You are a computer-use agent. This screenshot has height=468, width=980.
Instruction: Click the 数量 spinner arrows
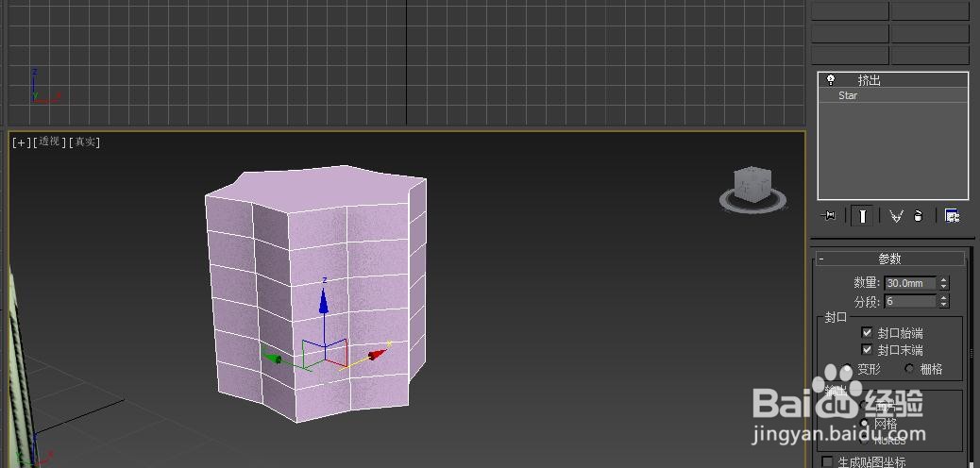click(x=944, y=283)
